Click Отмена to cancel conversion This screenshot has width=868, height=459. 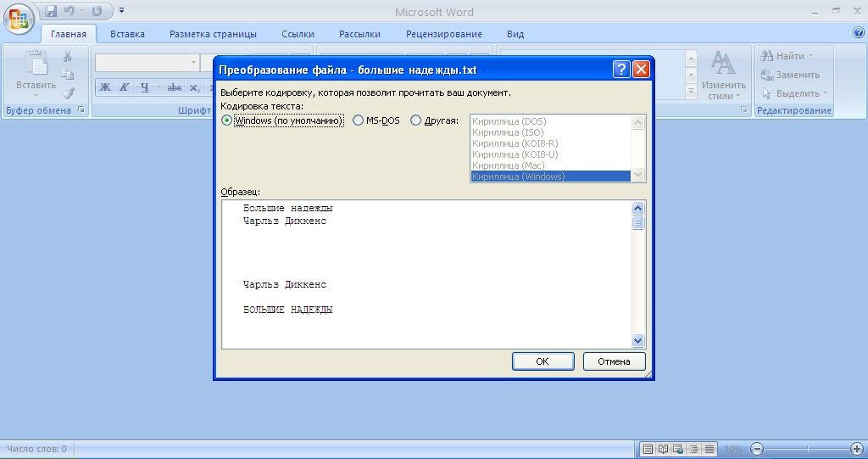pos(614,361)
